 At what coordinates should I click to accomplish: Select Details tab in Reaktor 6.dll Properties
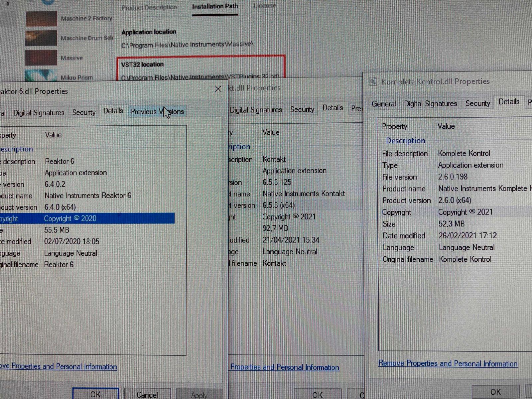[x=113, y=111]
